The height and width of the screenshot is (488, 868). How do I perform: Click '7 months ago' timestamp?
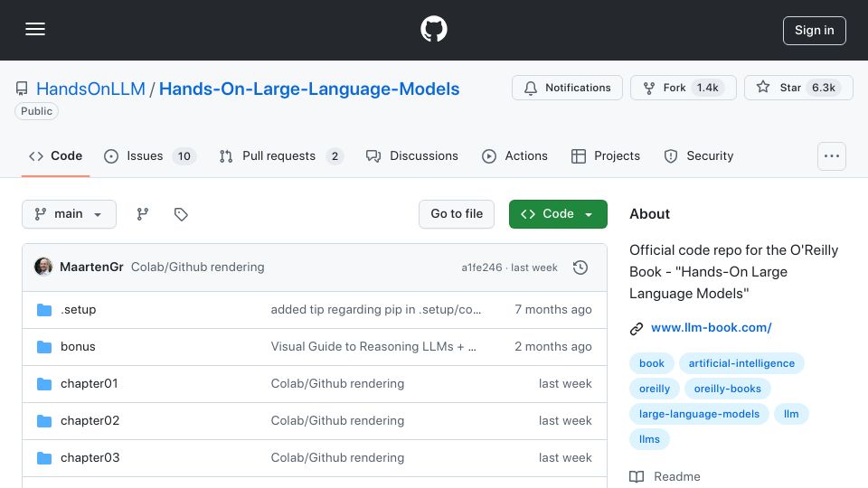[x=553, y=310]
